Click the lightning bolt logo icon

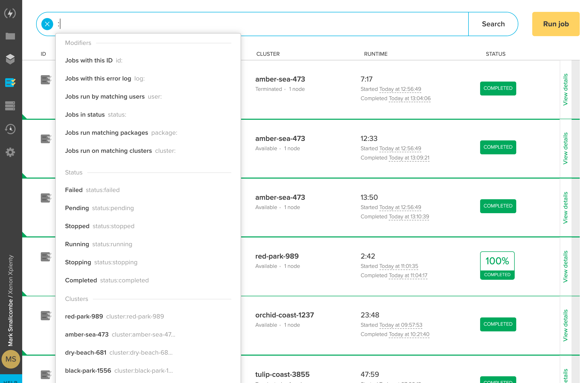(10, 13)
